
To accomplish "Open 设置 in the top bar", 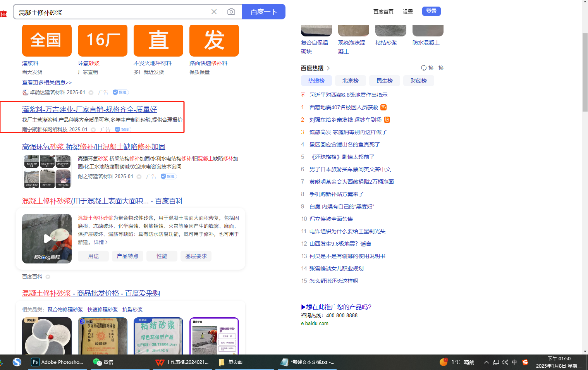I will click(x=408, y=12).
